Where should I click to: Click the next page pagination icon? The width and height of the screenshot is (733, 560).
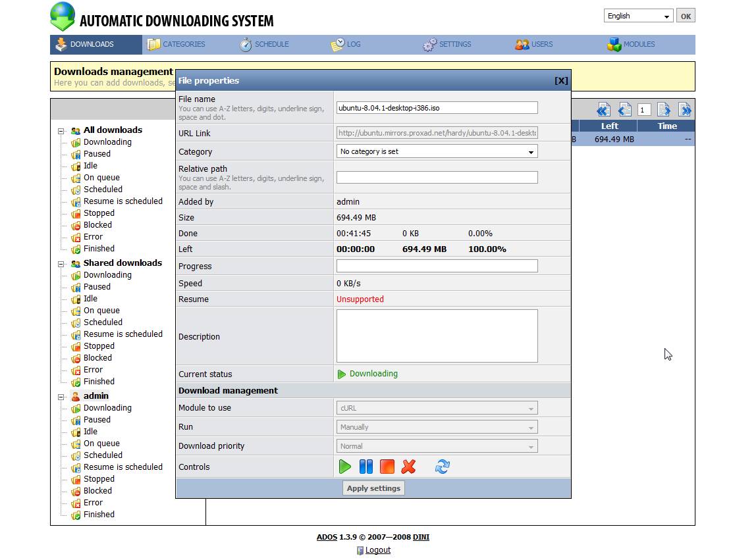click(x=664, y=110)
